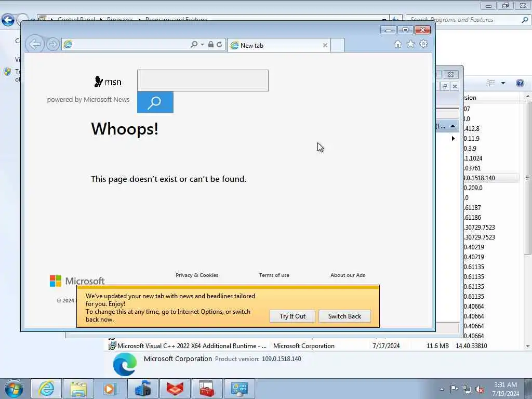Open a blank new tab button beside New tab
The height and width of the screenshot is (399, 532).
(338, 46)
